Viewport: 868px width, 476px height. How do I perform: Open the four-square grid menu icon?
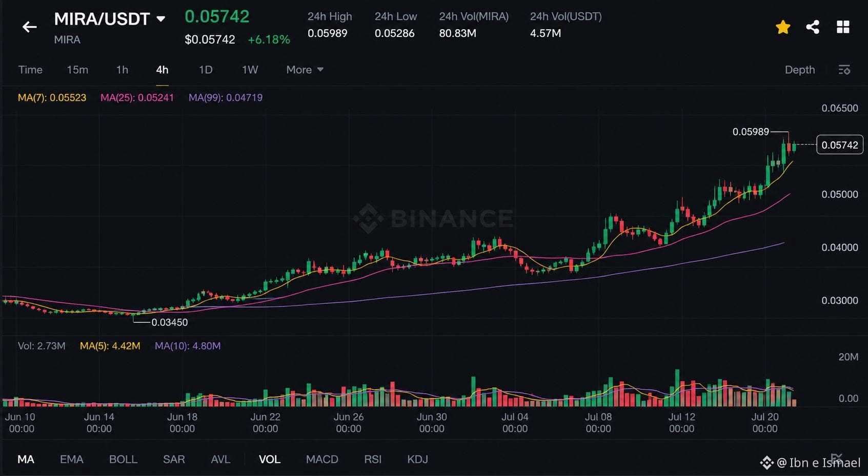coord(843,27)
